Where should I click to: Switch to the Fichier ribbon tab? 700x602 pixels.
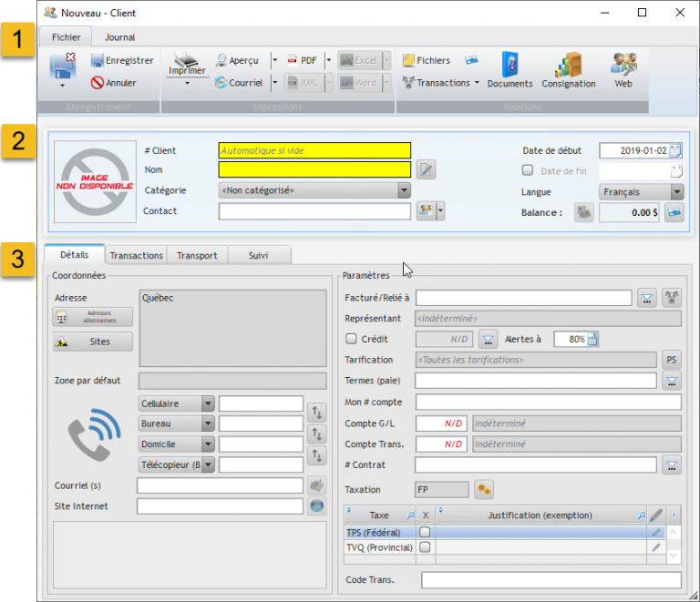(x=66, y=37)
